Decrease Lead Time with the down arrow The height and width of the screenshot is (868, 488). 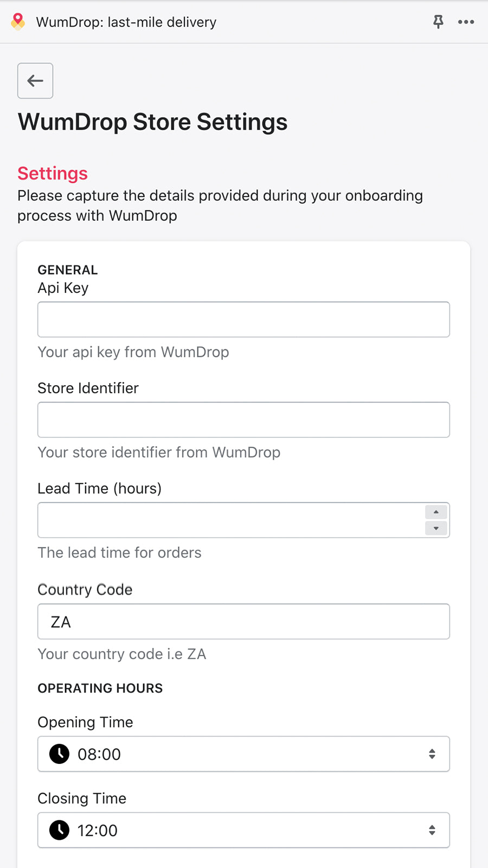point(436,528)
